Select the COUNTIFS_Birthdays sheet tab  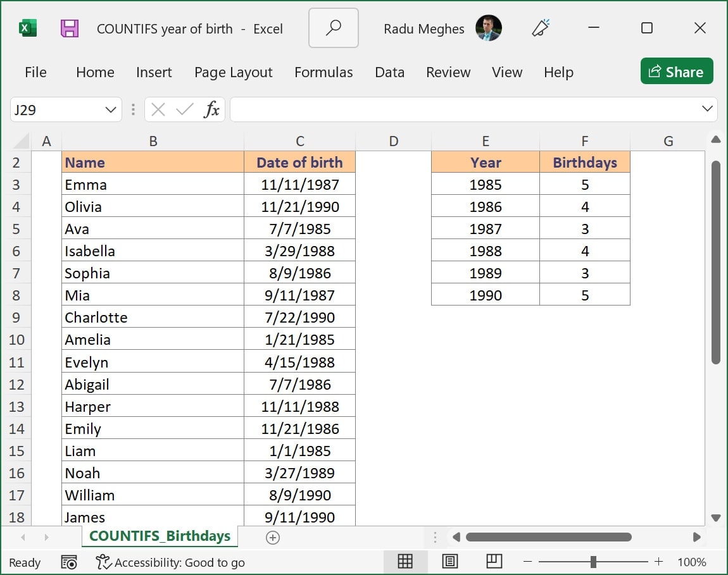coord(160,536)
